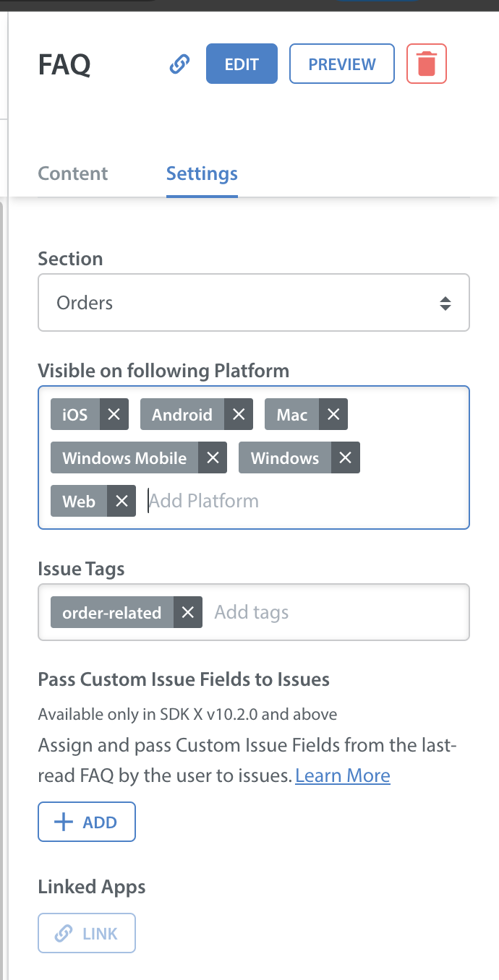Remove the Mac platform tag
This screenshot has width=499, height=980.
point(333,414)
